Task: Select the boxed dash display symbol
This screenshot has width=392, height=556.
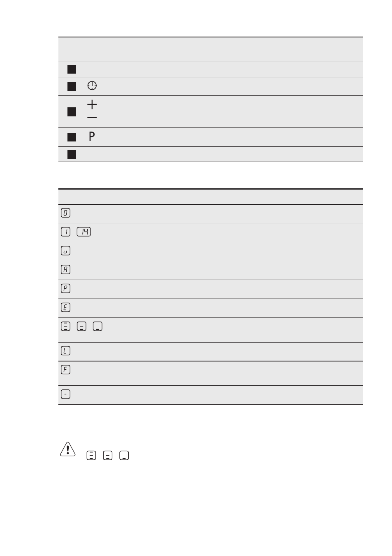Action: pos(65,394)
